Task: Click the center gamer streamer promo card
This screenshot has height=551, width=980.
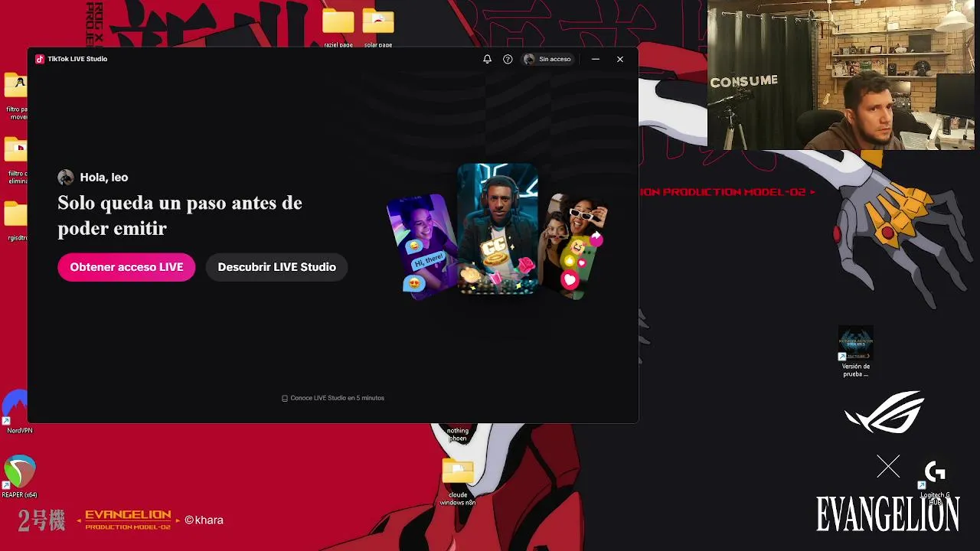Action: pyautogui.click(x=498, y=228)
